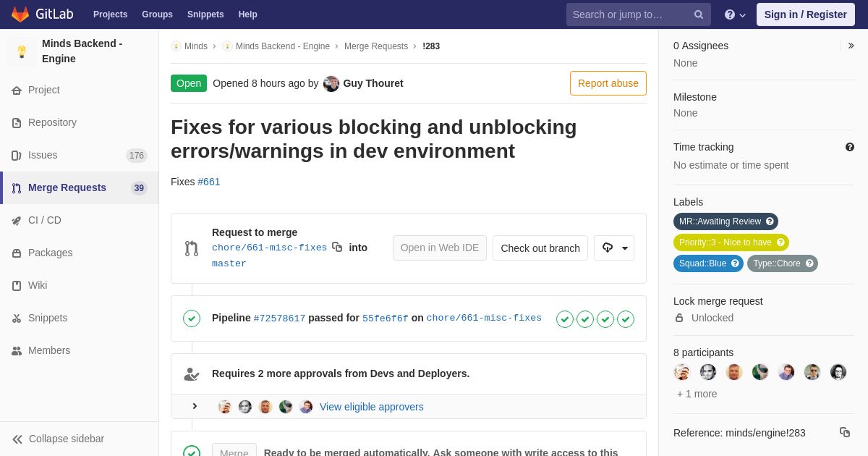Click Merge Requests breadcrumb link
Viewport: 868px width, 456px height.
(376, 46)
